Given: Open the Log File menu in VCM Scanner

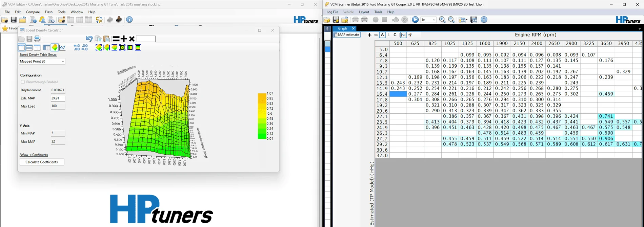Looking at the screenshot, I should coord(332,12).
